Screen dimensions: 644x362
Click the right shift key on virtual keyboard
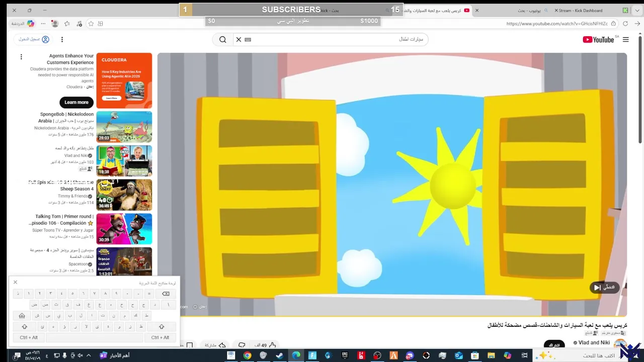[x=161, y=327]
